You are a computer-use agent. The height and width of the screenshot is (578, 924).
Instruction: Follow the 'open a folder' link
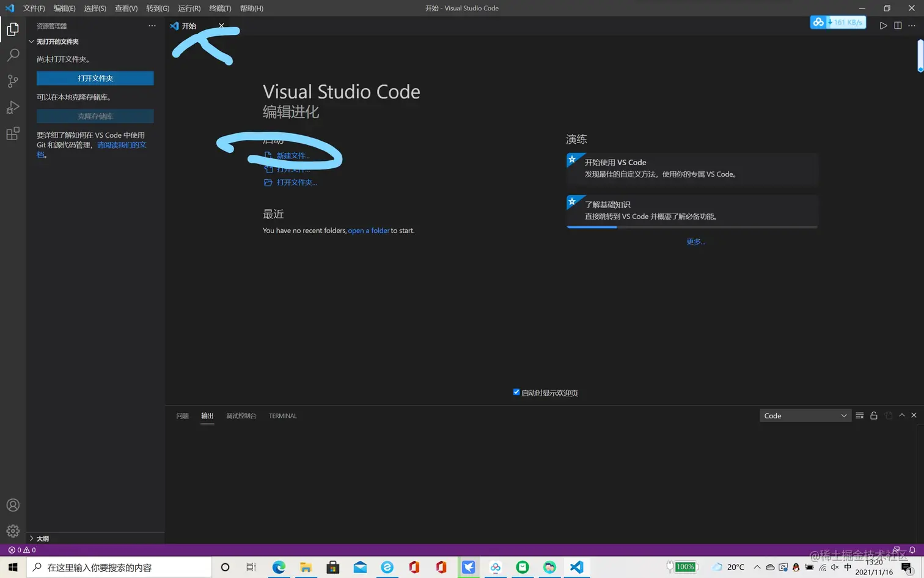(369, 231)
